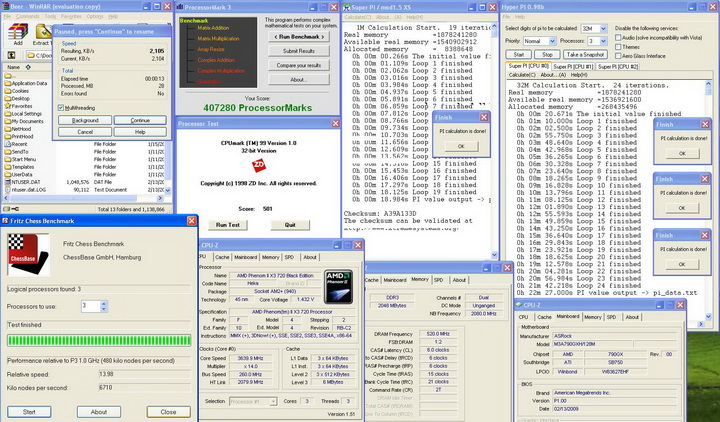Select Matrix Multiplication in ProcessorMark benchmark list

(218, 39)
